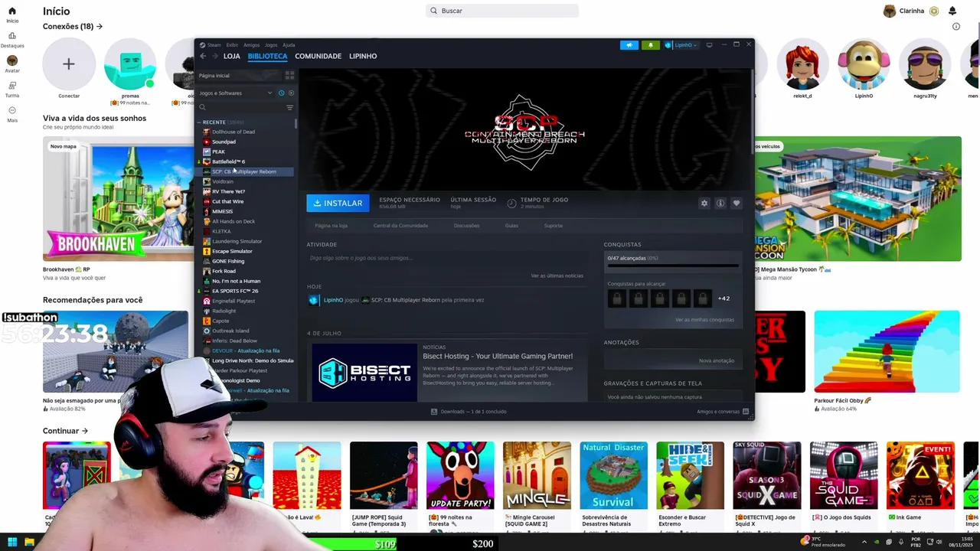Click Ver as minhas conquistas link

point(704,320)
